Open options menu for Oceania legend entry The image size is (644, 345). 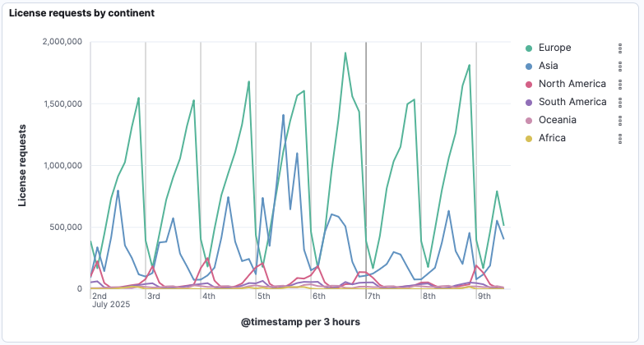[619, 120]
